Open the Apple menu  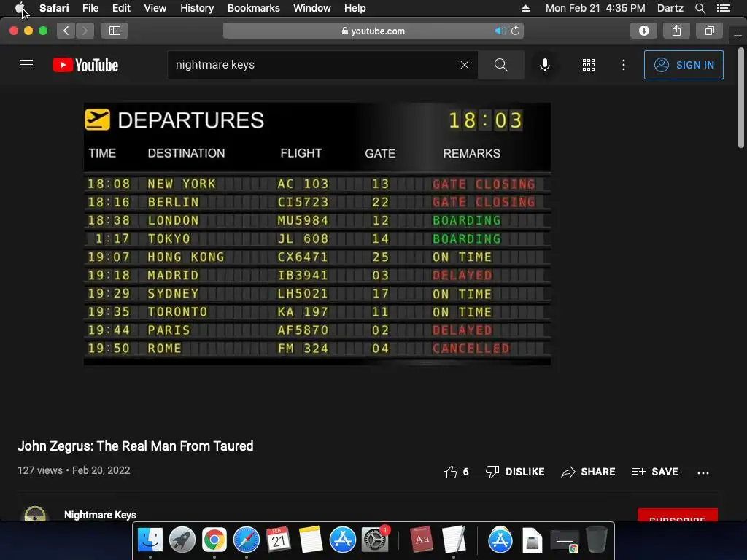click(20, 8)
